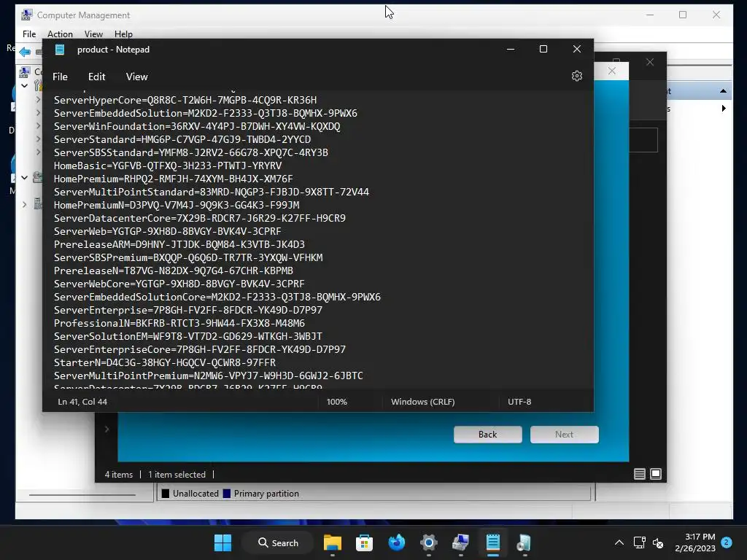Collapse the top Computer Management tree node
This screenshot has height=560, width=747.
pyautogui.click(x=24, y=86)
